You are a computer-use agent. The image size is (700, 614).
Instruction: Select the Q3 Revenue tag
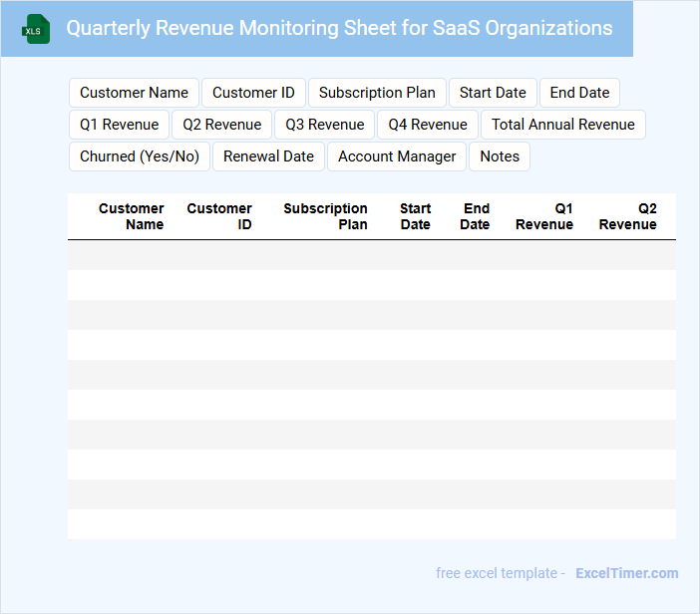324,125
